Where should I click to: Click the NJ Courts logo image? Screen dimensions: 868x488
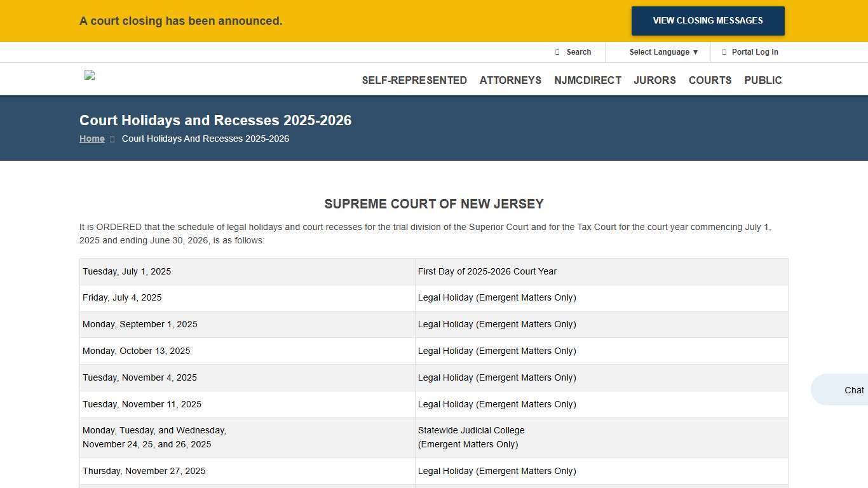[89, 76]
